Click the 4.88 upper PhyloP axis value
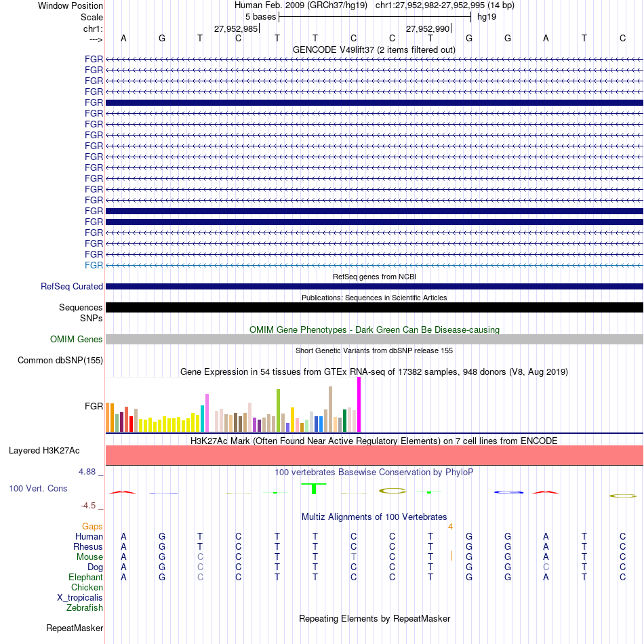Viewport: 644px width, 644px height. [87, 472]
